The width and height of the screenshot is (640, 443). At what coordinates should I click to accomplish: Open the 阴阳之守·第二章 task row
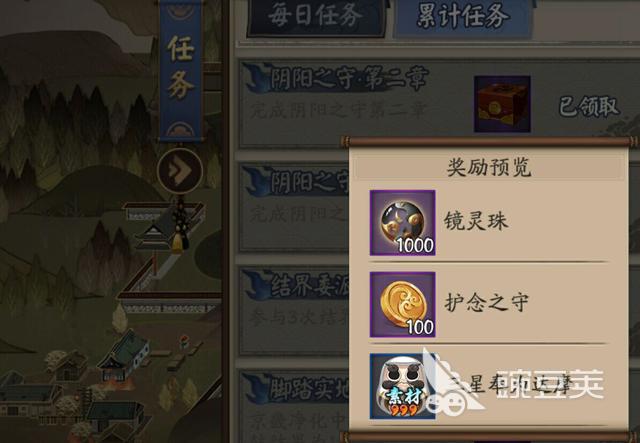439,104
